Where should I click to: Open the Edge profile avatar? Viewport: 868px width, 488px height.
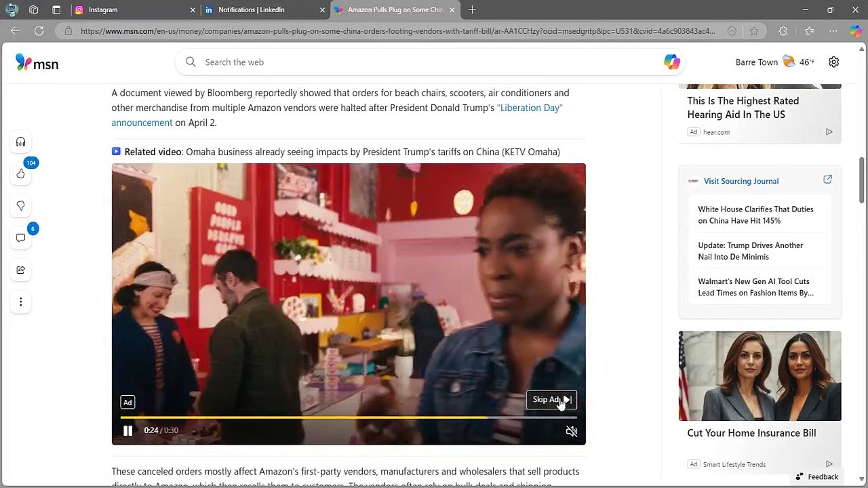[12, 10]
